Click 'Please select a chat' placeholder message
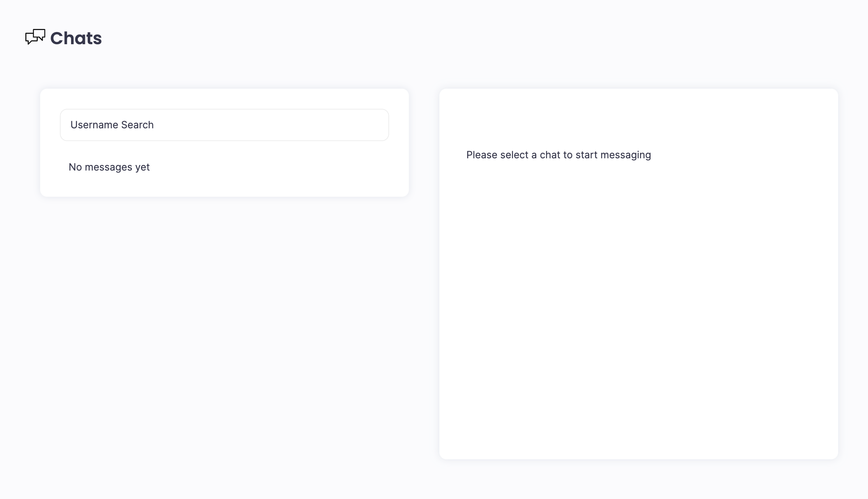 pyautogui.click(x=558, y=155)
